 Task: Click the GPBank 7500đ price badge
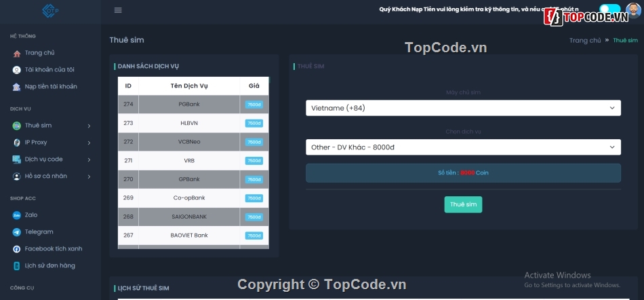[254, 180]
